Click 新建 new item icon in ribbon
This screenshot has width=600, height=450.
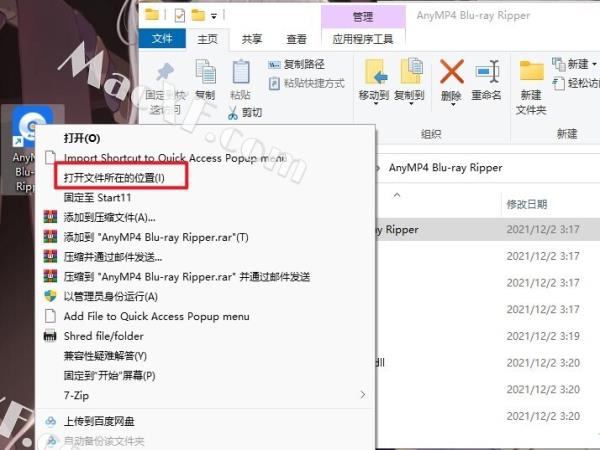559,64
